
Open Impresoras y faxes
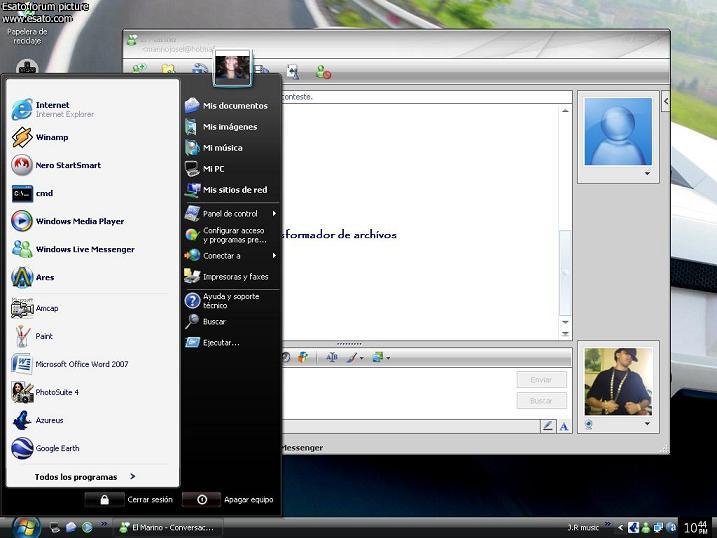pos(231,277)
